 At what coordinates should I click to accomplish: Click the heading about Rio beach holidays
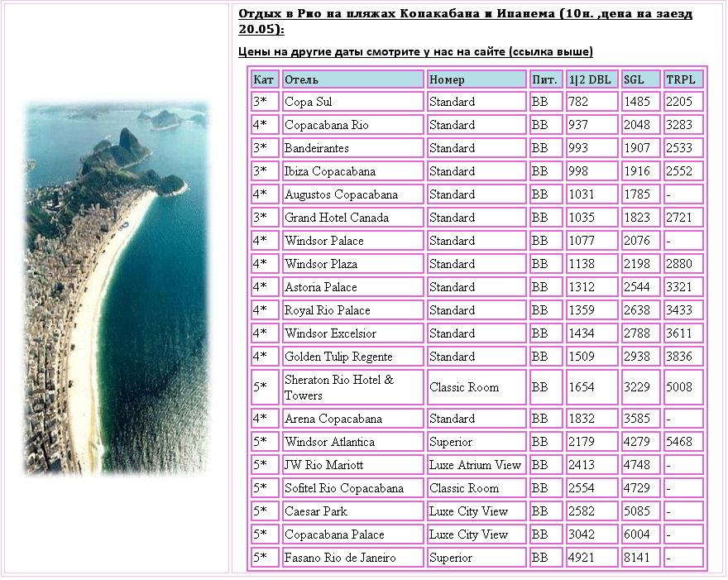pos(465,22)
